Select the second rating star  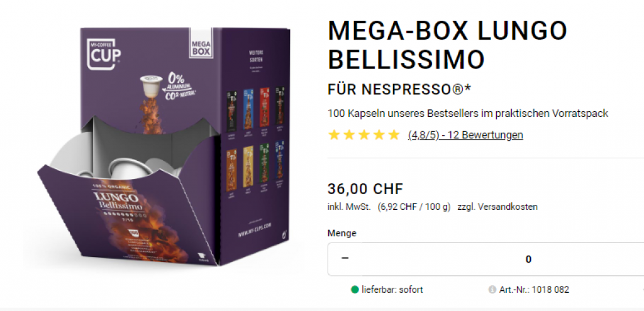pos(349,135)
